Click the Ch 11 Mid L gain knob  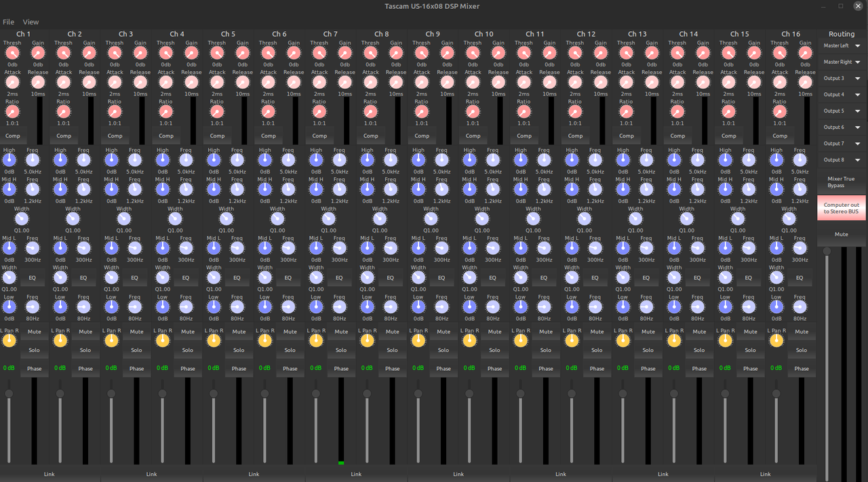tap(521, 248)
